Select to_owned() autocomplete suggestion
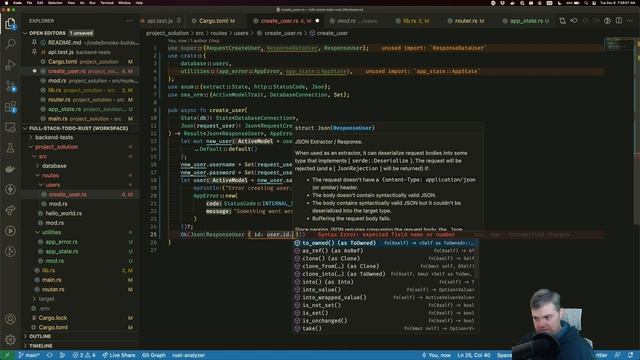This screenshot has width=640, height=360. click(x=385, y=243)
